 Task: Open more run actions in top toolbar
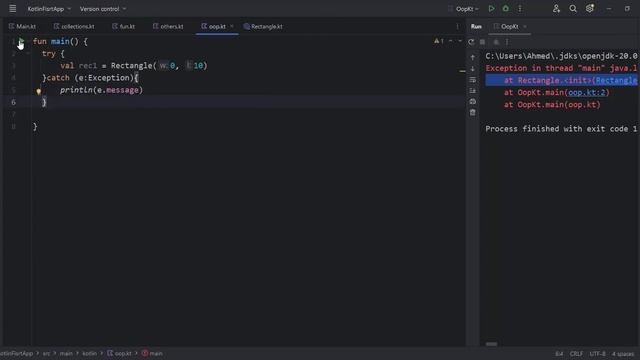(520, 9)
